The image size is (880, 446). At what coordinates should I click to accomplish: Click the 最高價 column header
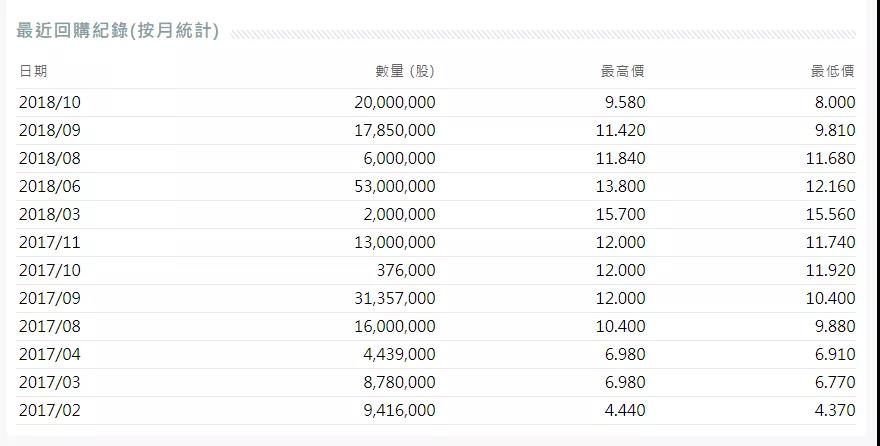622,72
